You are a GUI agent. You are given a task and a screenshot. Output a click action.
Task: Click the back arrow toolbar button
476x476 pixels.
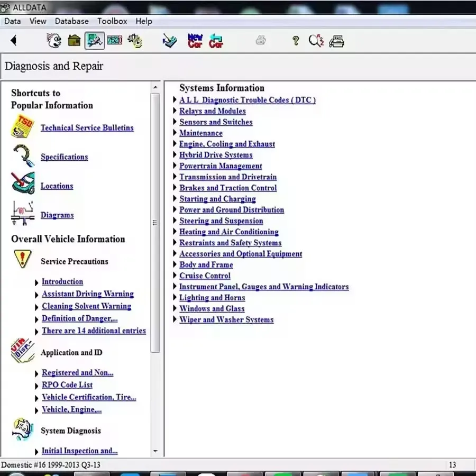click(x=14, y=40)
